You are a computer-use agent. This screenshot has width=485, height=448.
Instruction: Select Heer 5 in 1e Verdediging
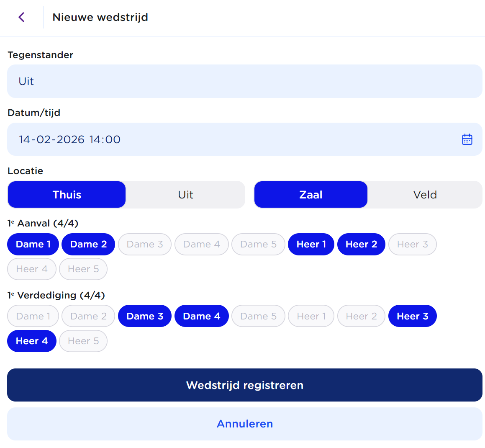(83, 341)
